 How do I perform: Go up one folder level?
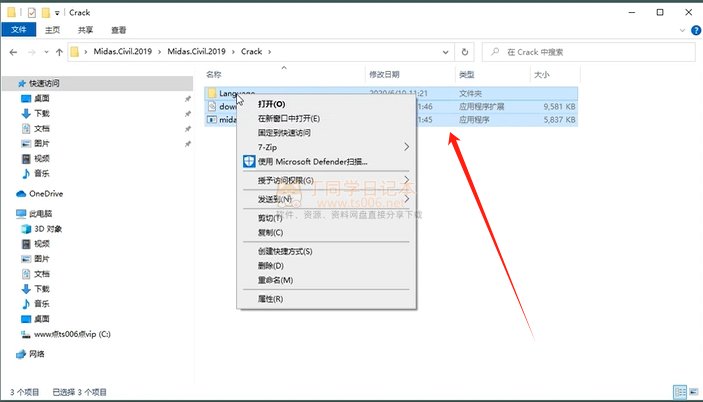[x=59, y=52]
